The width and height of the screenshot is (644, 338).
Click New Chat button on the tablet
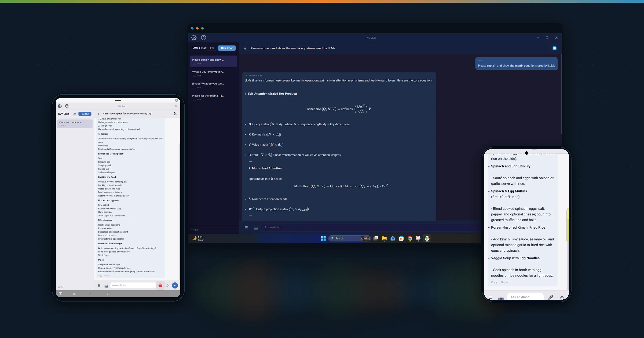[x=85, y=114]
